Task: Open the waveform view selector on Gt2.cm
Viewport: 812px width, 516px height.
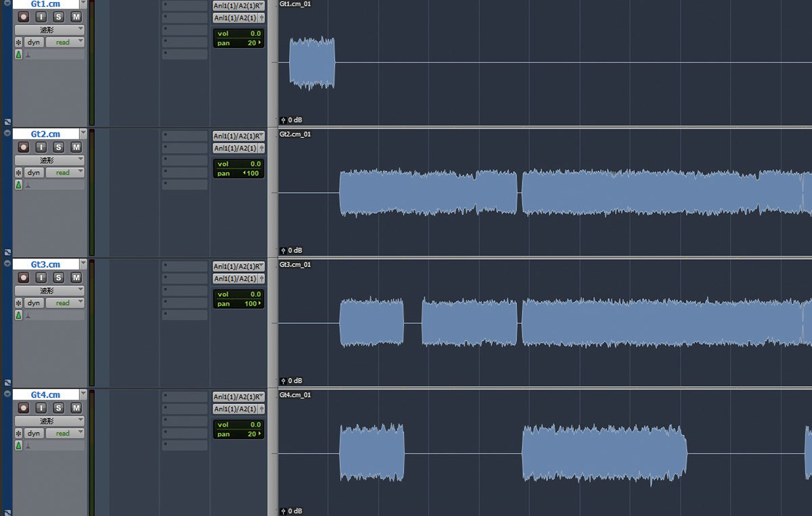Action: click(49, 160)
